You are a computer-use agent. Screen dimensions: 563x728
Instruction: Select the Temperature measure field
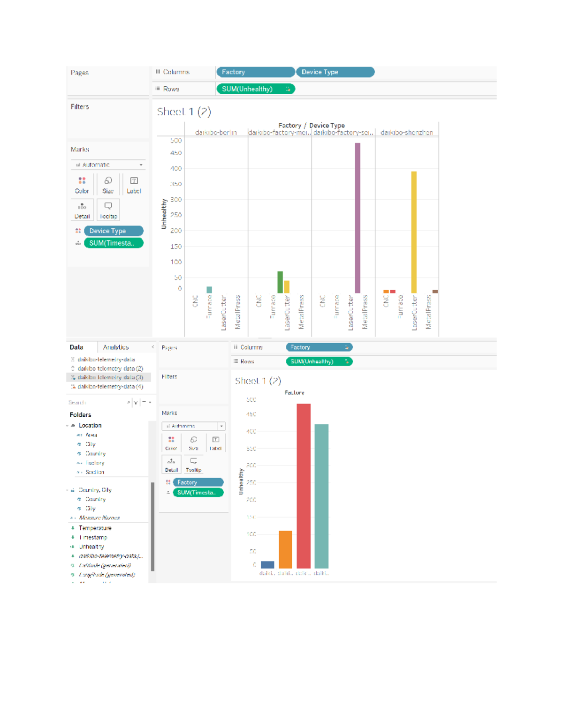pyautogui.click(x=95, y=528)
